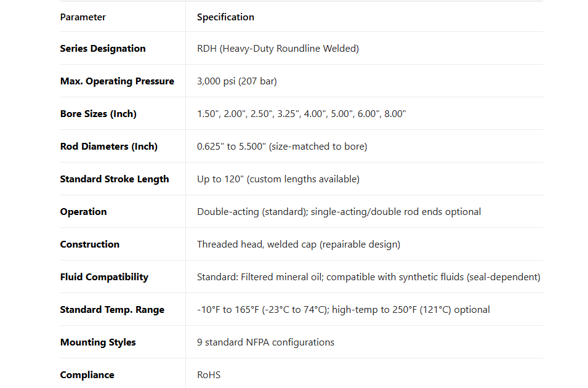Click the Threaded head, welded cap text

point(299,245)
